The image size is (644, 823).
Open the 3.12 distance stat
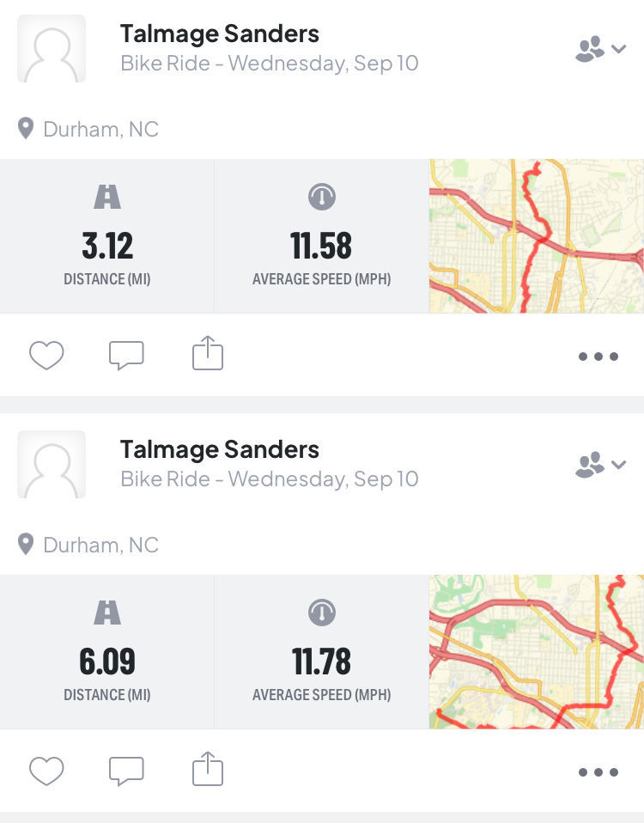click(107, 247)
